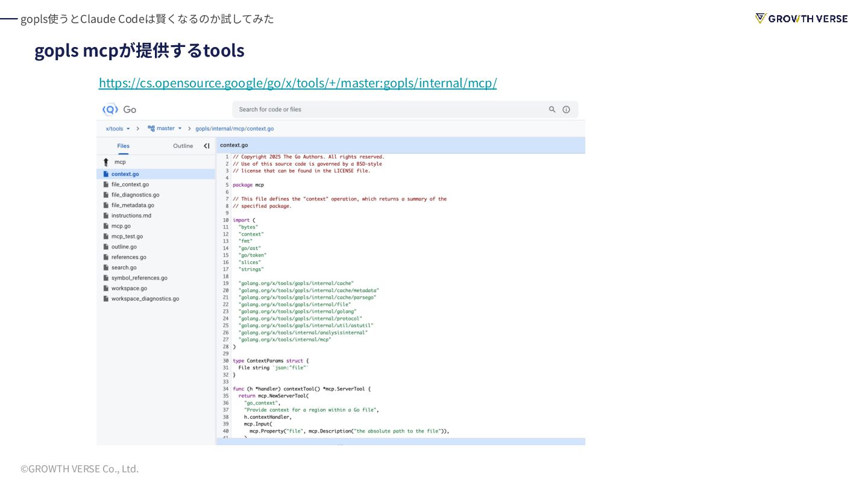Viewport: 868px width, 488px height.
Task: Click the ContextParams struct name
Action: pos(265,361)
